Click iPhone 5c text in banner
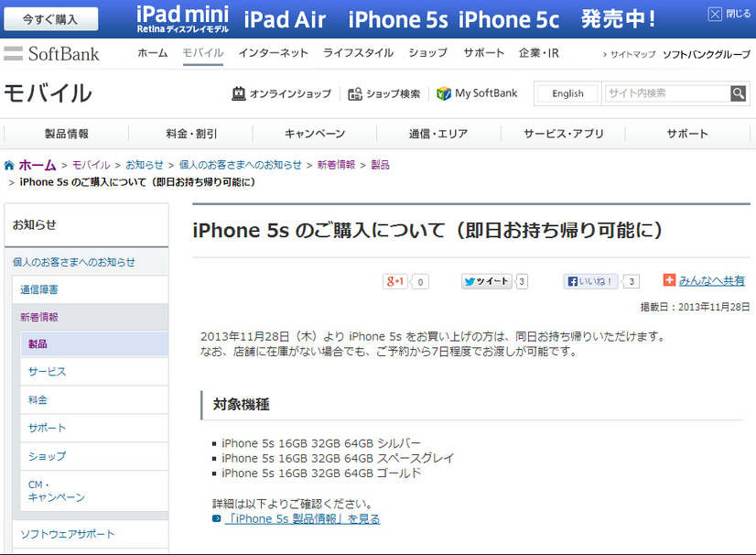Viewport: 756px width, 555px height. pyautogui.click(x=509, y=20)
